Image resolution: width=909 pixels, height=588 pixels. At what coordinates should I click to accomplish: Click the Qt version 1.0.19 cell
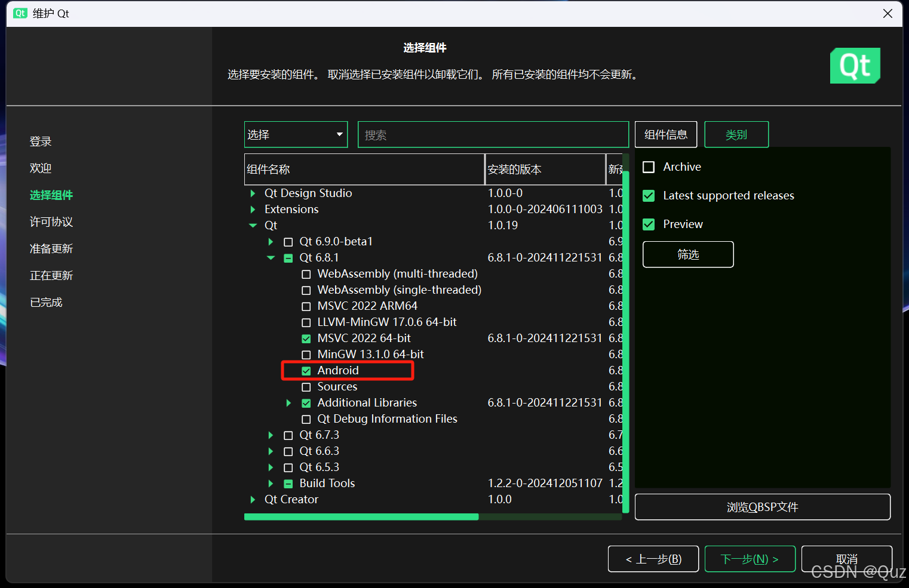503,226
